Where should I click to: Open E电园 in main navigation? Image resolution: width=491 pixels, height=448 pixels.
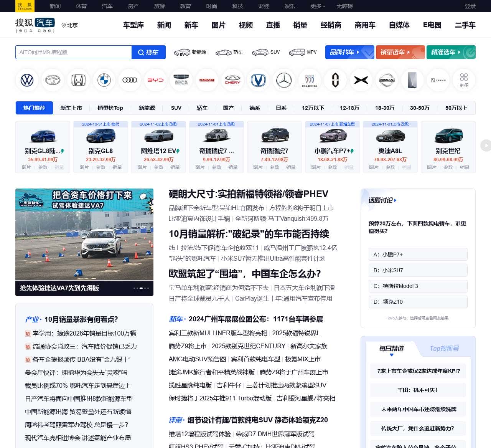[x=432, y=25]
